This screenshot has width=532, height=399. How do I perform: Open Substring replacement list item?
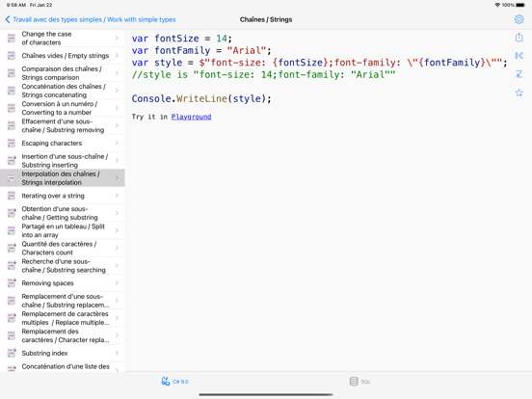pos(63,301)
